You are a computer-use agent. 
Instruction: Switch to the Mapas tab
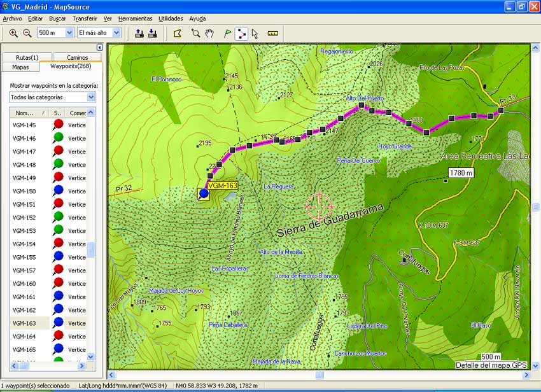(x=20, y=67)
